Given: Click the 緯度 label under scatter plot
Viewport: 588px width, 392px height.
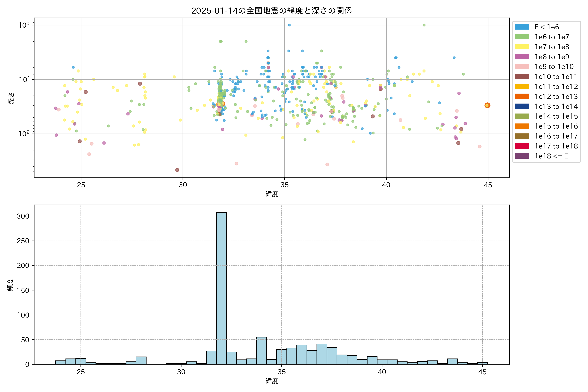Looking at the screenshot, I should pos(271,194).
